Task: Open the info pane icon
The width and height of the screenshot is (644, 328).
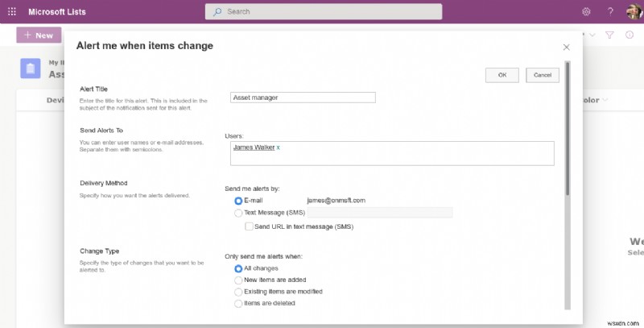Action: [x=630, y=35]
